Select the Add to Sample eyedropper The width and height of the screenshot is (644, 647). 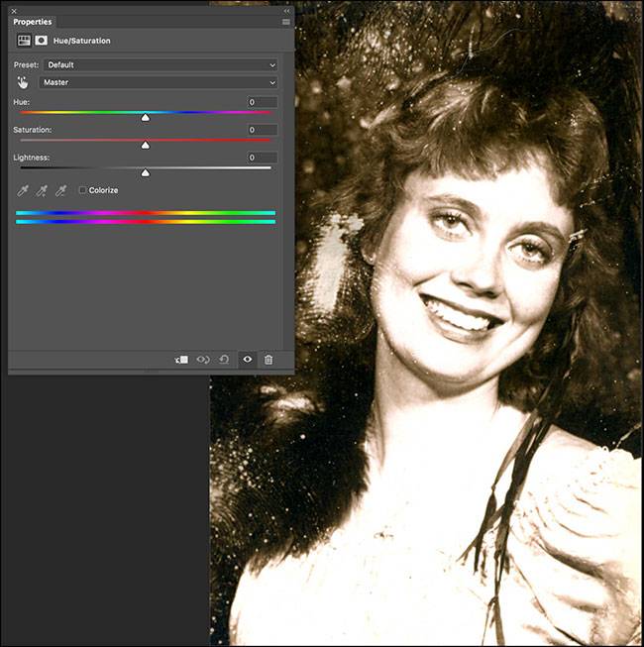tap(42, 190)
